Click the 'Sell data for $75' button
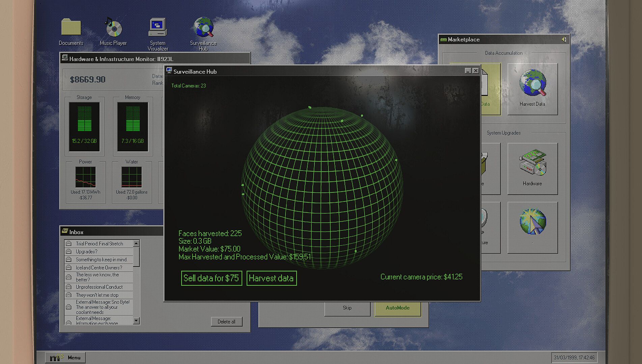Viewport: 642px width, 364px height. pyautogui.click(x=211, y=278)
